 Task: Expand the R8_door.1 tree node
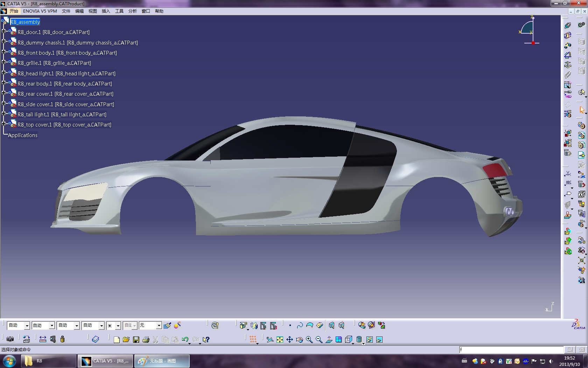tap(3, 31)
